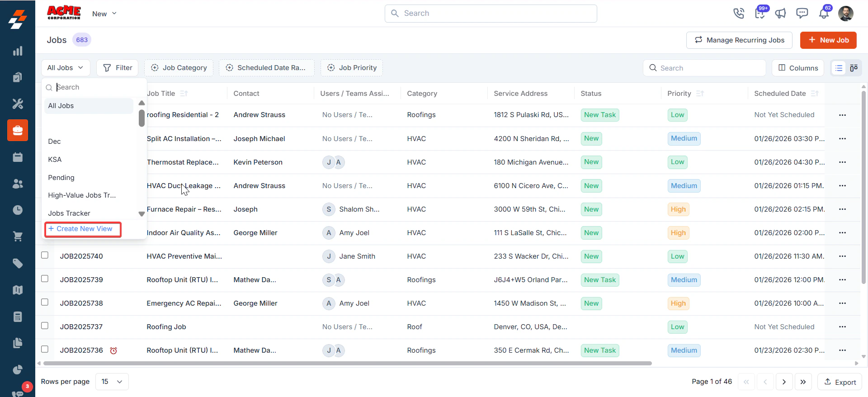This screenshot has height=397, width=868.
Task: Select the Dec saved view
Action: tap(89, 142)
